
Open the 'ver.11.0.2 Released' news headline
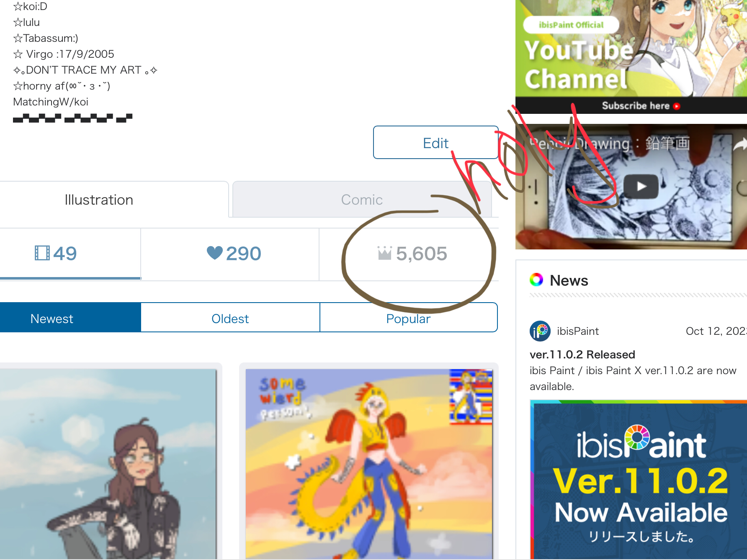click(582, 354)
